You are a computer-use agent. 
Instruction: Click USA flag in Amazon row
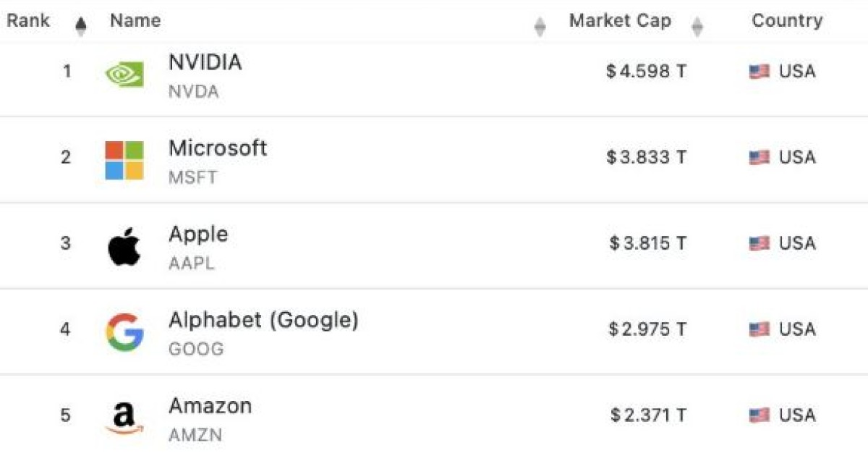pos(759,415)
